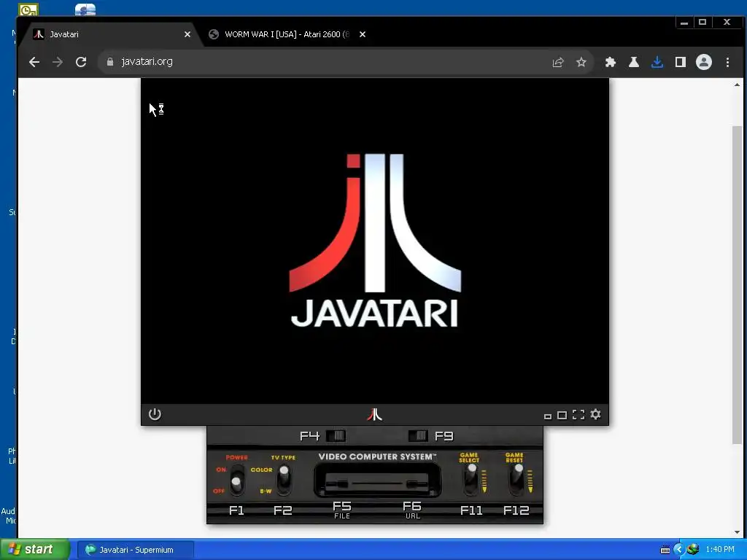Flip the console Power switch (F1)

click(236, 480)
